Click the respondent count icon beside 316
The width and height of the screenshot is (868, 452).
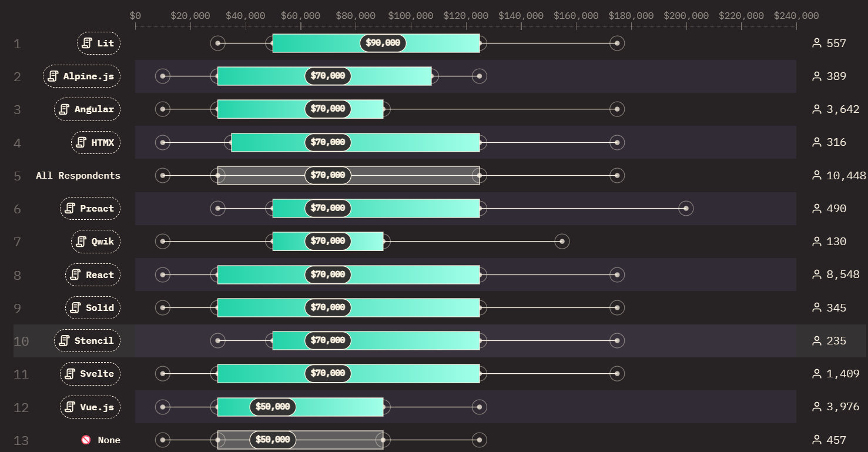pyautogui.click(x=816, y=142)
